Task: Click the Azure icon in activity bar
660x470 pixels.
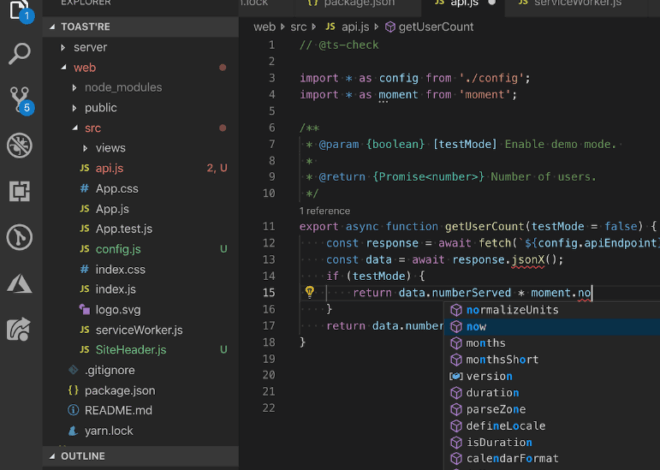Action: [x=20, y=283]
